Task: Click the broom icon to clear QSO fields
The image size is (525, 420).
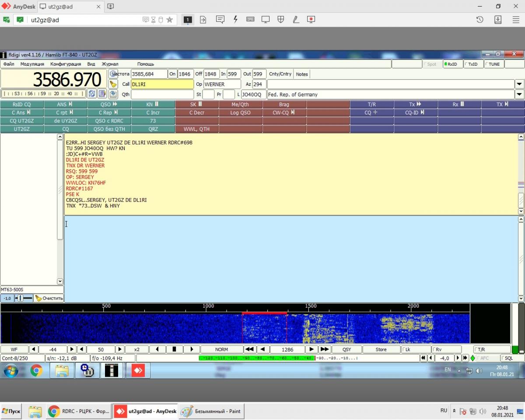Action: pos(113,84)
